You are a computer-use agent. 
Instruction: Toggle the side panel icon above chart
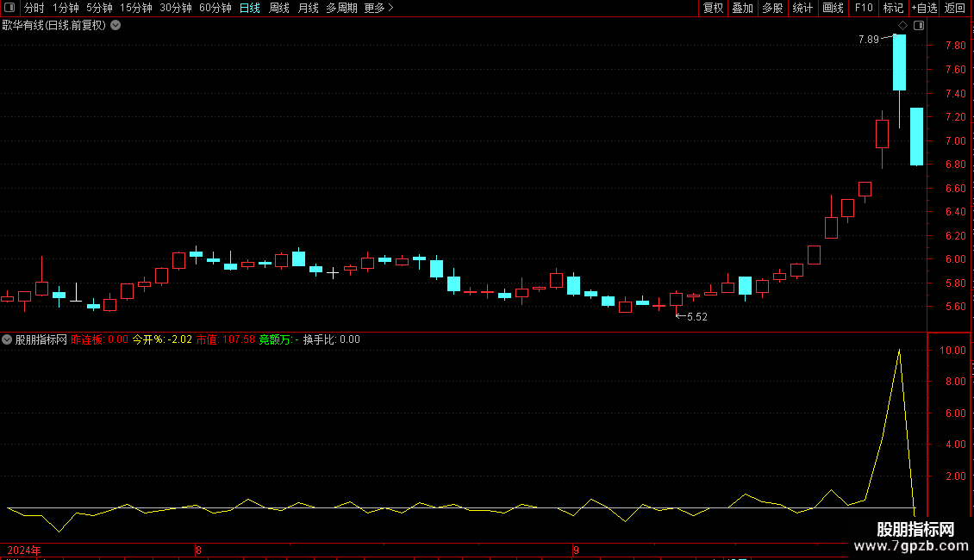coord(919,26)
